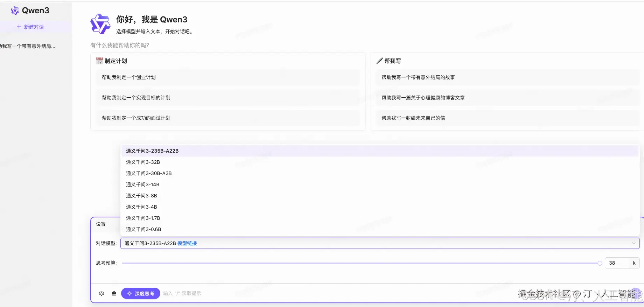Choose prompt 帮助我写一篇关于心理健康的博客文章

tap(508, 98)
